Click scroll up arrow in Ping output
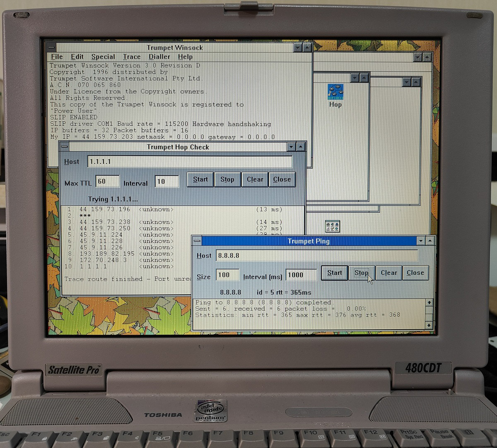Image resolution: width=497 pixels, height=448 pixels. coord(429,303)
